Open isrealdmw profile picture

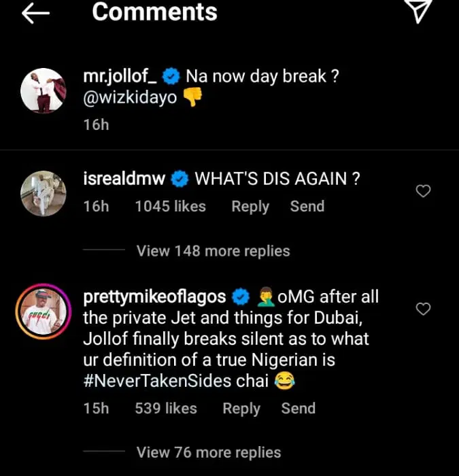click(43, 193)
